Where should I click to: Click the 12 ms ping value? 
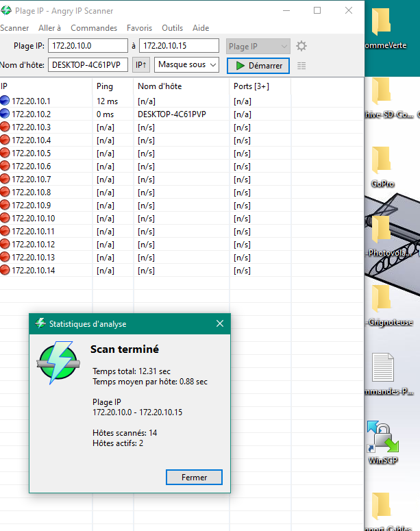point(108,101)
